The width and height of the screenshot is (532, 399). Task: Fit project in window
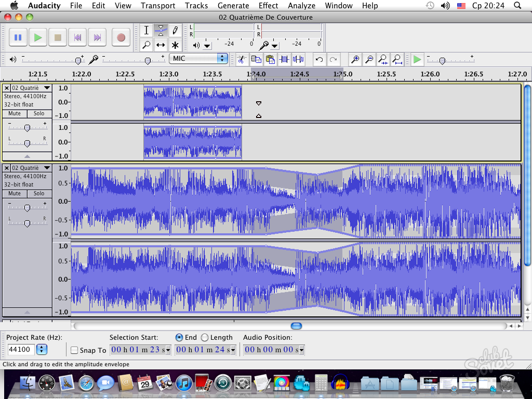coord(397,60)
